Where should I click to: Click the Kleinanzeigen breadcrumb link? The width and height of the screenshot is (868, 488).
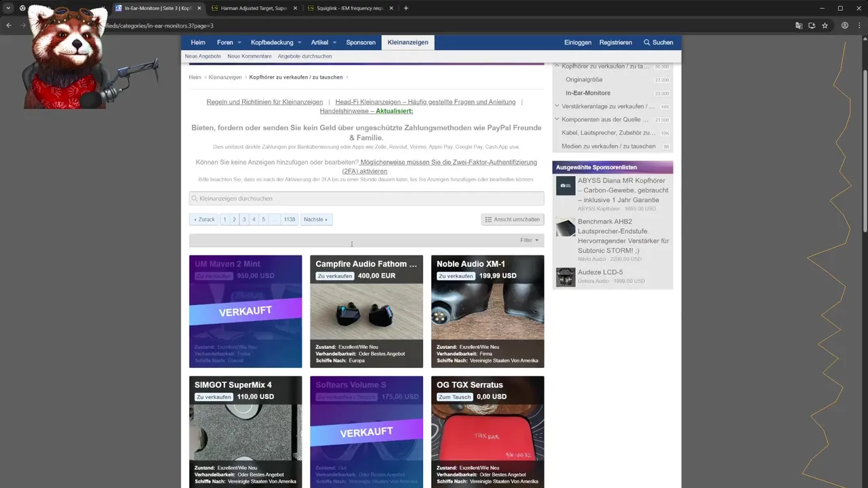point(225,77)
